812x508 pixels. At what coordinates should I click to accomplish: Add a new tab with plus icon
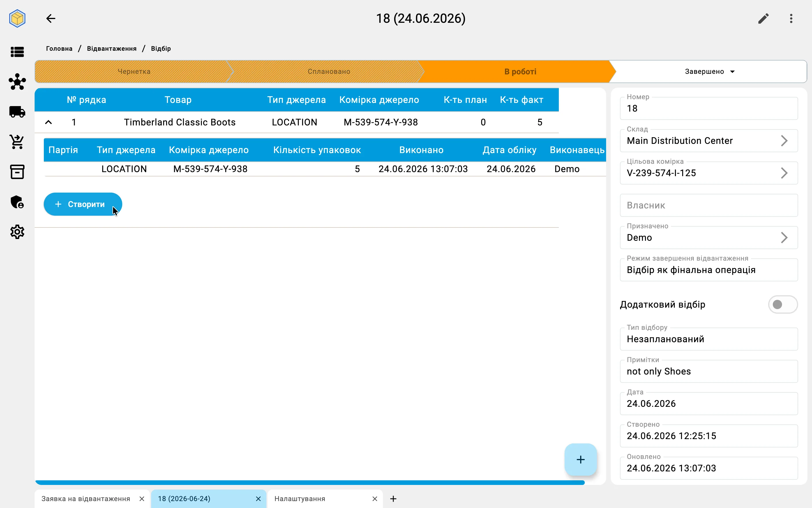click(x=393, y=498)
